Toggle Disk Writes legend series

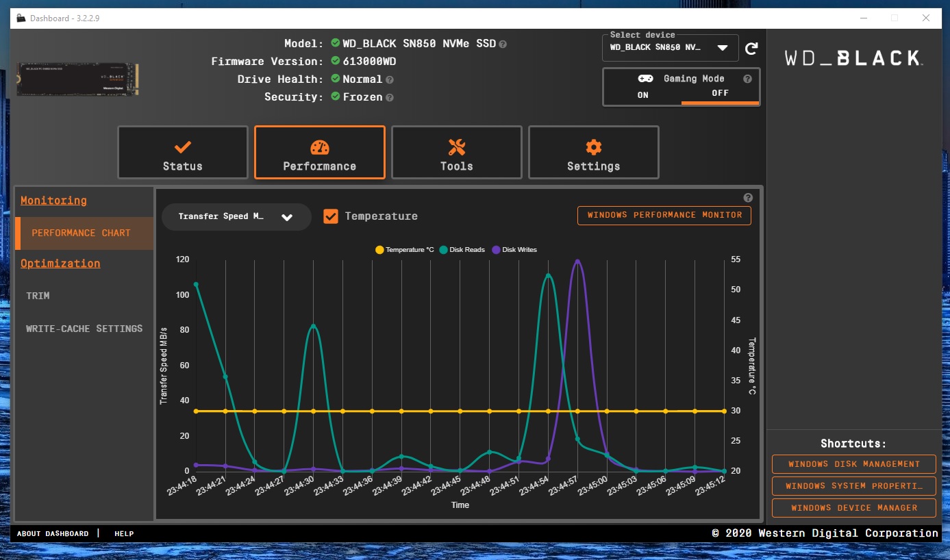[x=514, y=250]
